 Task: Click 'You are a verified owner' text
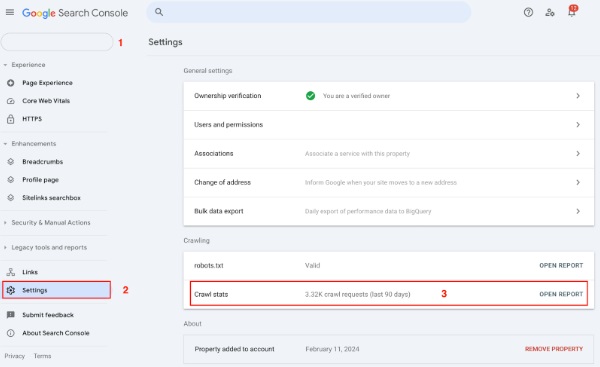tap(356, 96)
